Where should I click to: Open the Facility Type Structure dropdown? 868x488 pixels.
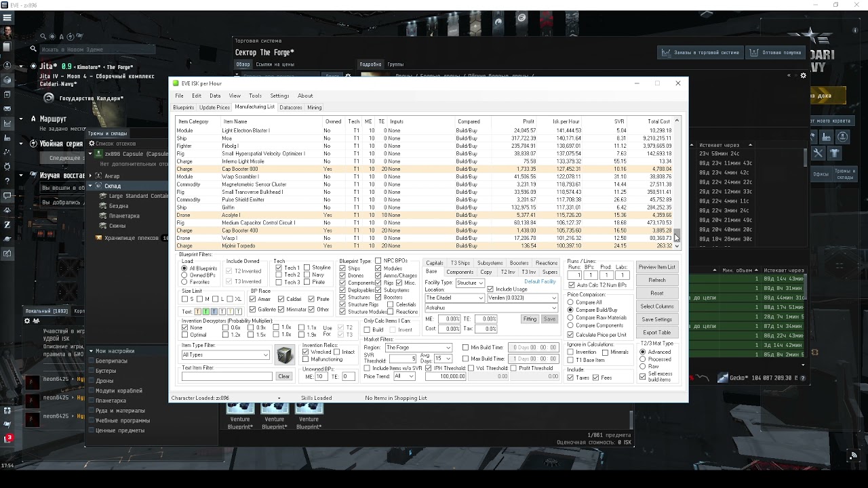click(469, 283)
